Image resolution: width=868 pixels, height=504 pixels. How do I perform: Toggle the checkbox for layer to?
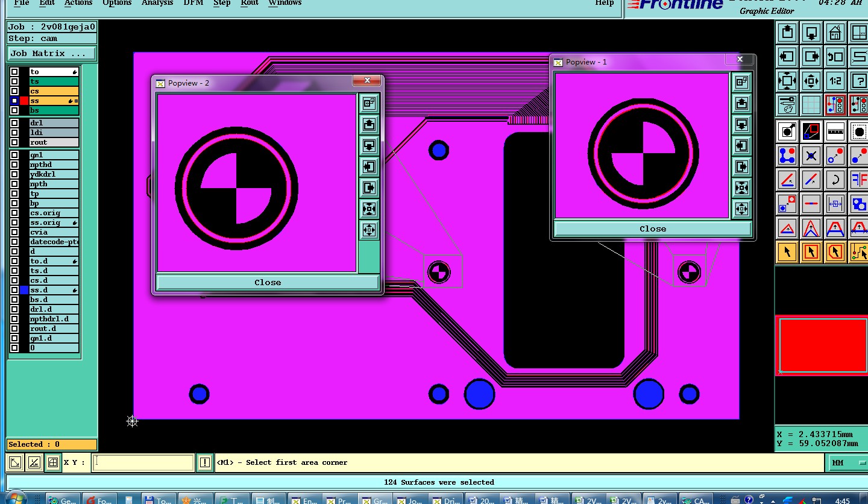[14, 72]
